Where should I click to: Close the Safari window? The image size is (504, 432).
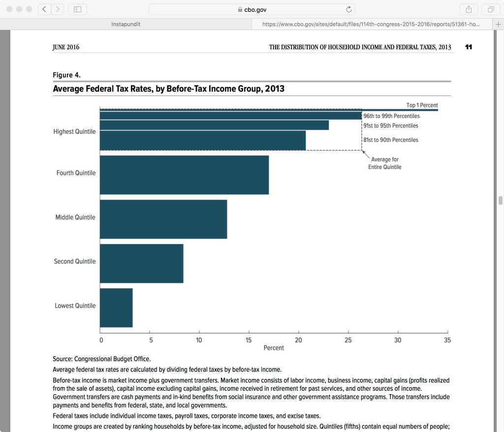tap(8, 9)
